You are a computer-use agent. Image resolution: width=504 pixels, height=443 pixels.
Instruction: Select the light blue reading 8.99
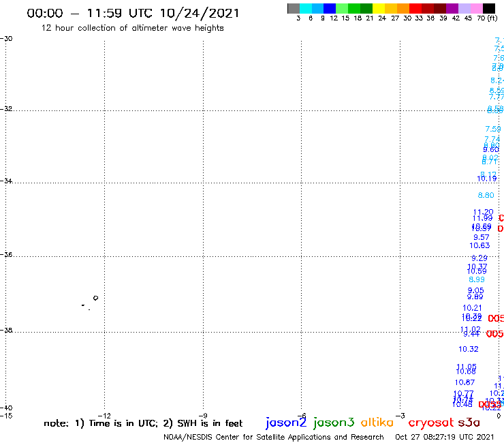coord(477,279)
